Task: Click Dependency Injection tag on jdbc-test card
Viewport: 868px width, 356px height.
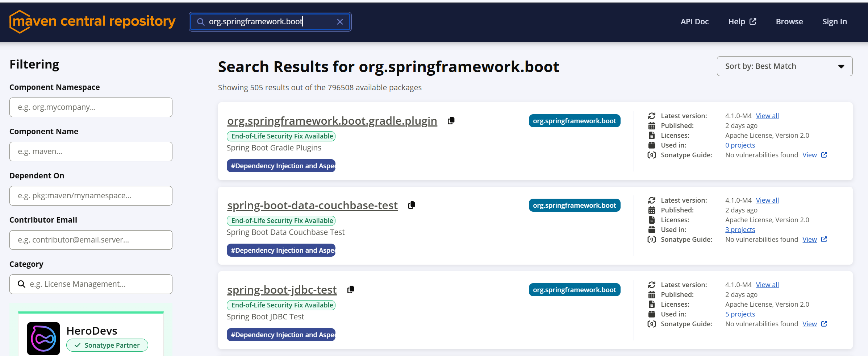Action: coord(281,335)
